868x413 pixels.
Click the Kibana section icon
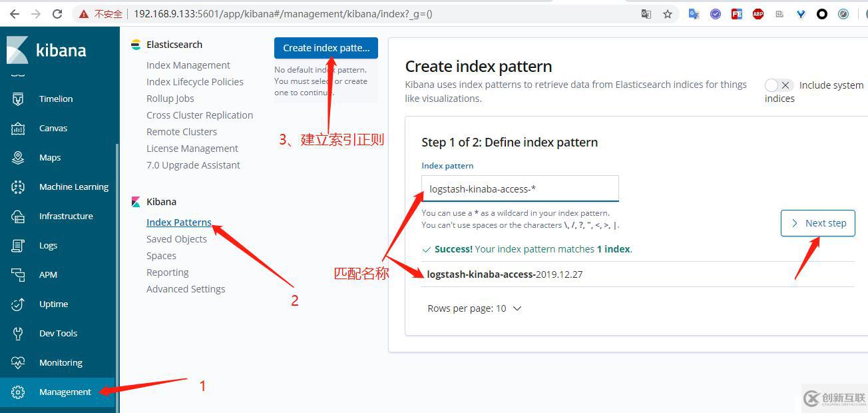136,201
